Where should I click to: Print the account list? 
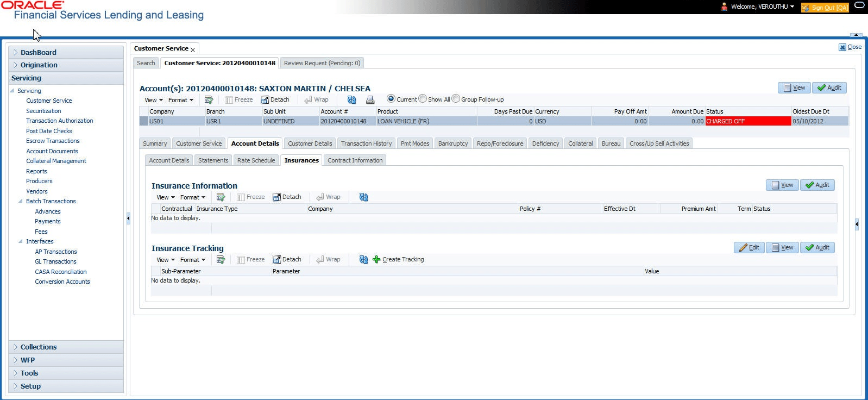coord(370,100)
